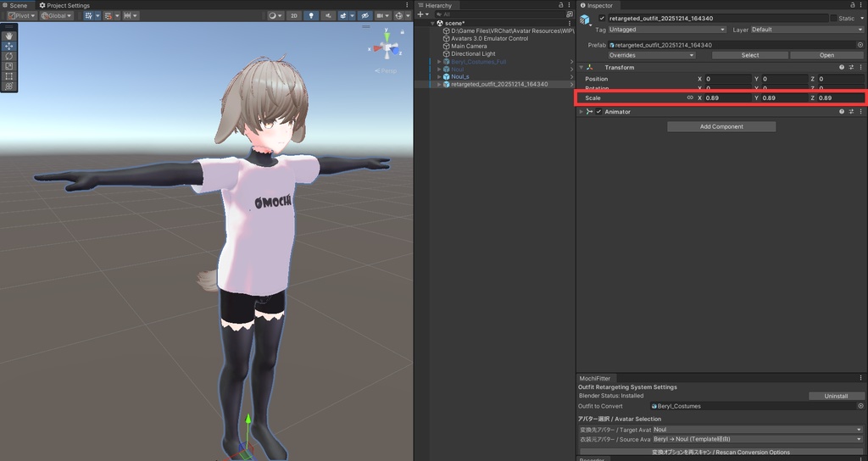This screenshot has height=461, width=868.
Task: Enable the Static checkbox
Action: (833, 19)
